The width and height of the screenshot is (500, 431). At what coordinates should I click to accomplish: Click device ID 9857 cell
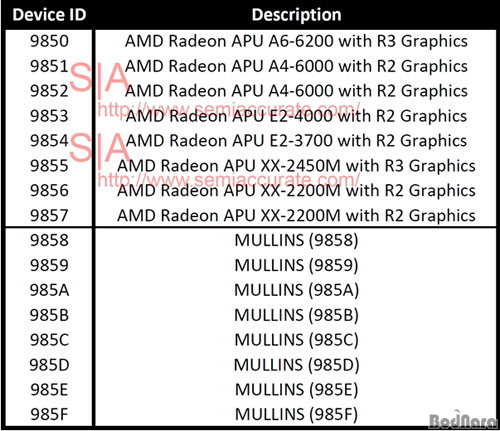coord(49,215)
